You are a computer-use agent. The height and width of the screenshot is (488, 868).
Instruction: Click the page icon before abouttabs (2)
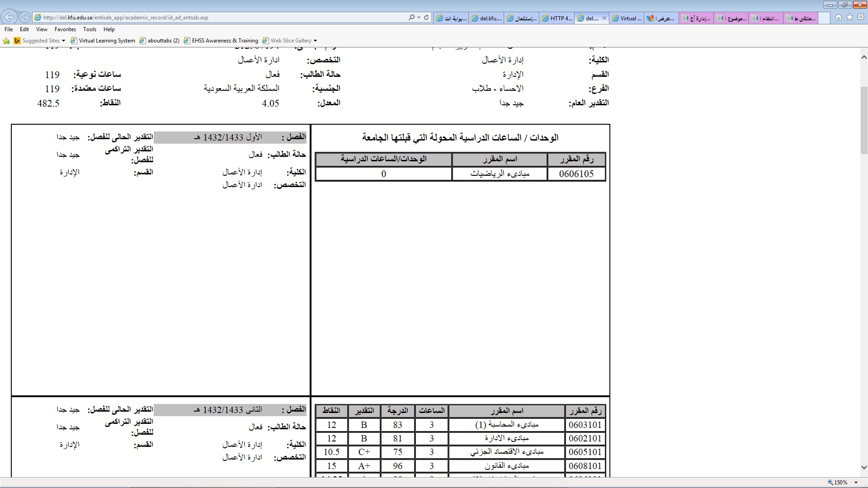[x=142, y=41]
